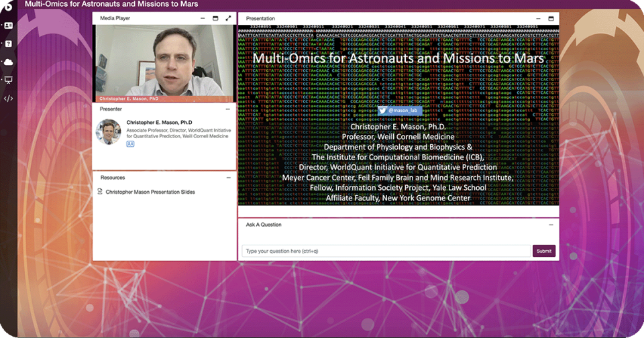This screenshot has width=644, height=338.
Task: Maximize the Presentation panel
Action: pos(551,19)
